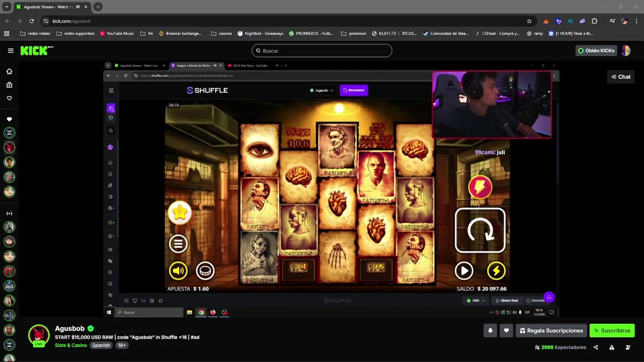644x362 pixels.
Task: Open the tab search dropdown arrow
Action: pos(7,7)
